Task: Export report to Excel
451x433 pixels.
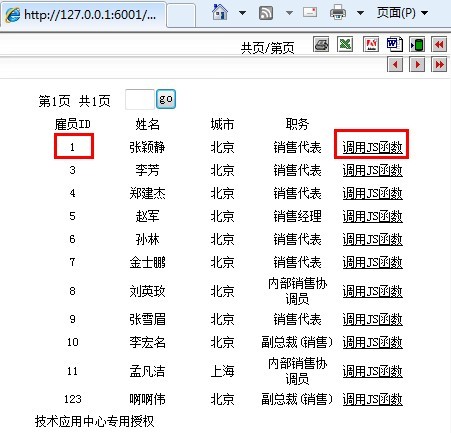Action: click(345, 44)
